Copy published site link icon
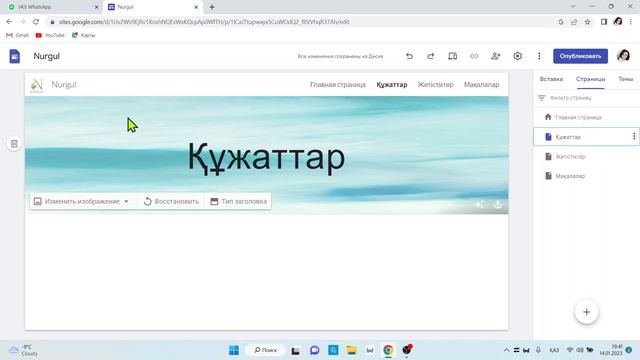This screenshot has width=640, height=360. (474, 56)
